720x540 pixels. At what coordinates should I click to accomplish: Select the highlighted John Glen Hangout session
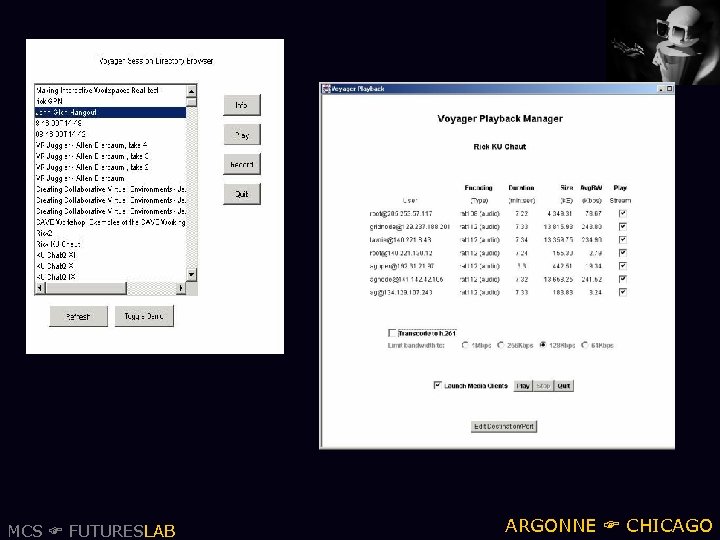pyautogui.click(x=110, y=112)
